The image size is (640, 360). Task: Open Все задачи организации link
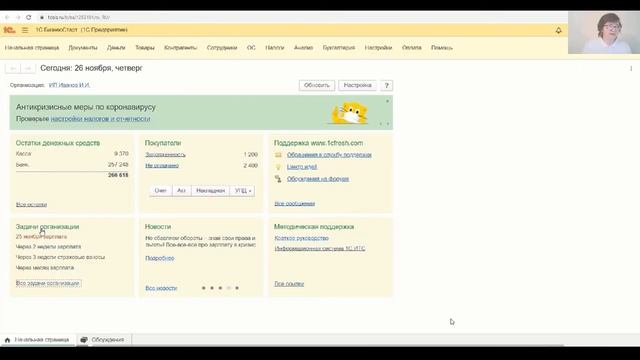point(48,283)
